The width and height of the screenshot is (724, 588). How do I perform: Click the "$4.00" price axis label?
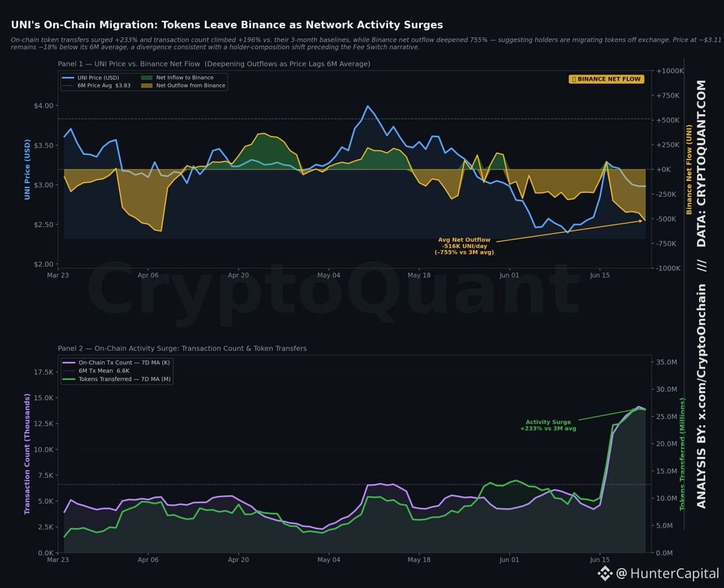44,106
